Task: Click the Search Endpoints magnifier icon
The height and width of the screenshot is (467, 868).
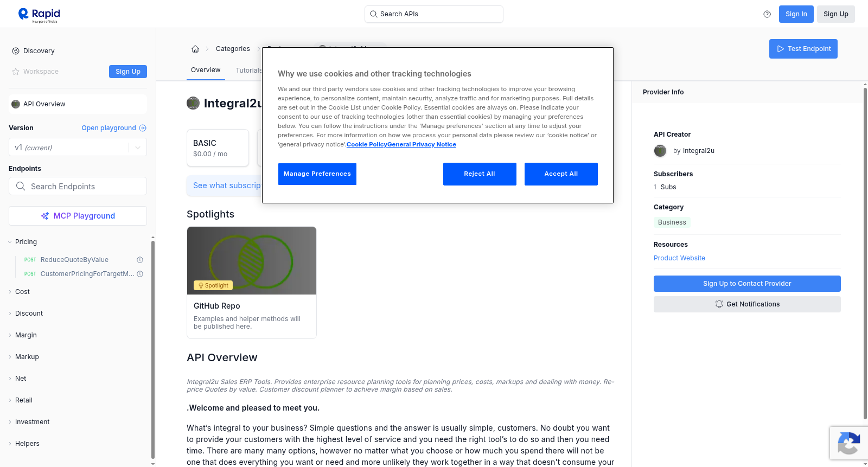Action: point(21,186)
